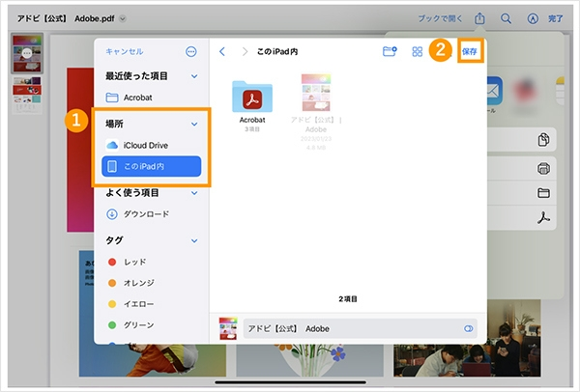Tap the folder icon in share sheet
Viewport: 580px width, 392px height.
(543, 193)
